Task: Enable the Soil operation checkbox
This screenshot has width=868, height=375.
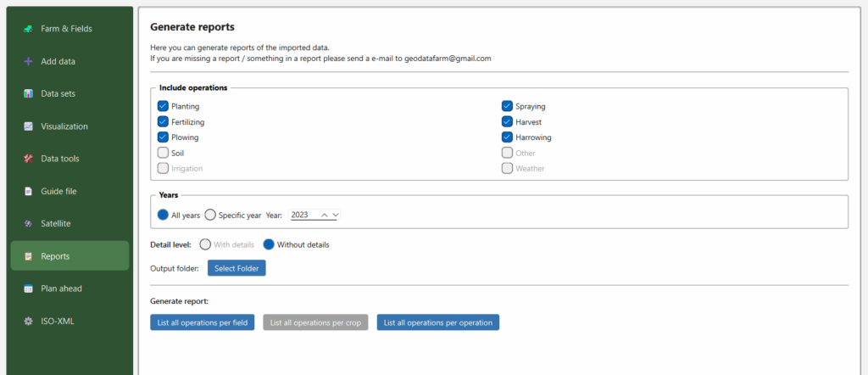Action: click(163, 153)
